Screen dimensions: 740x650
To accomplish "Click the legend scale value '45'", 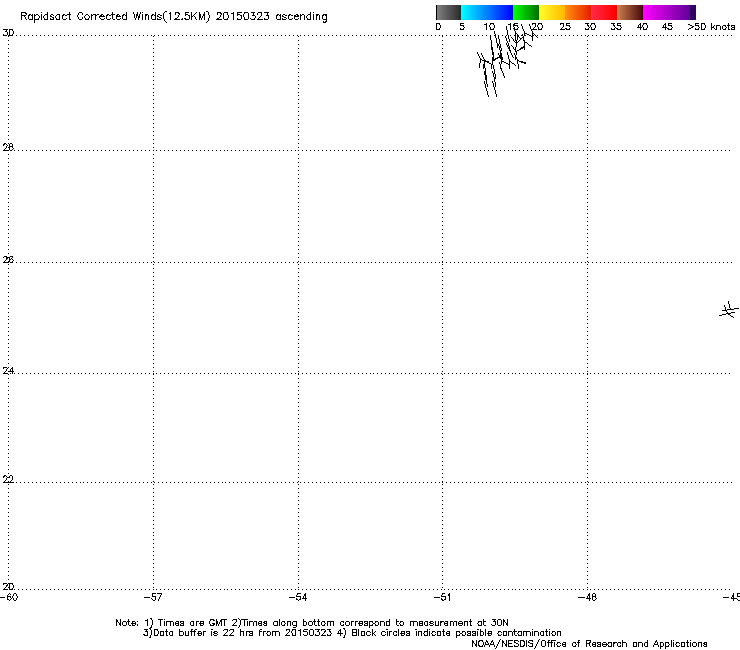I will 667,27.
